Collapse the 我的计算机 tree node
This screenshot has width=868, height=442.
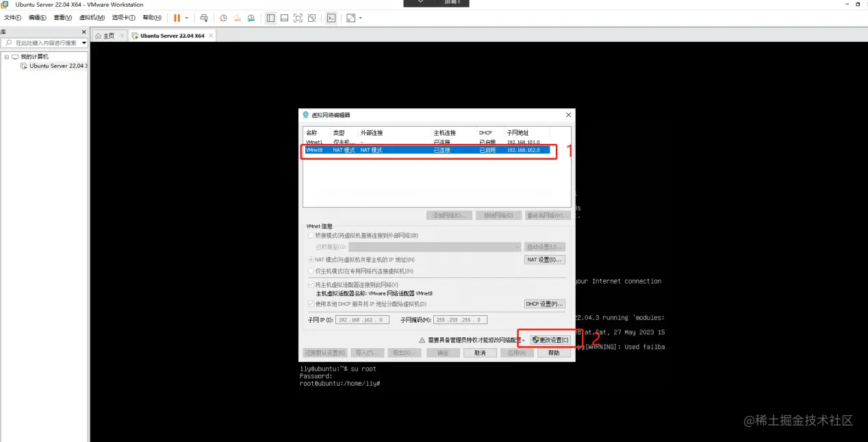(x=6, y=56)
